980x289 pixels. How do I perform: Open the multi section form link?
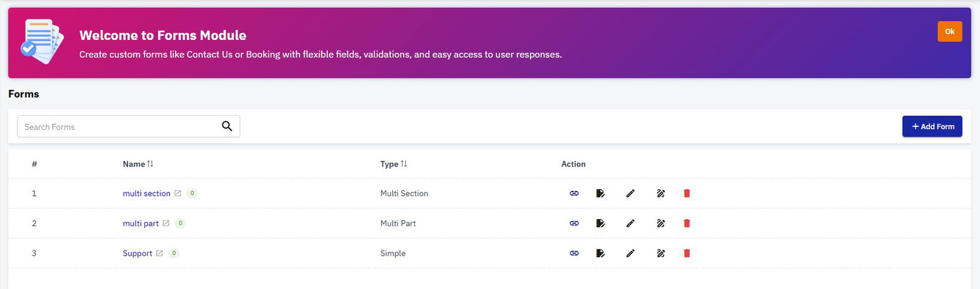tap(146, 193)
